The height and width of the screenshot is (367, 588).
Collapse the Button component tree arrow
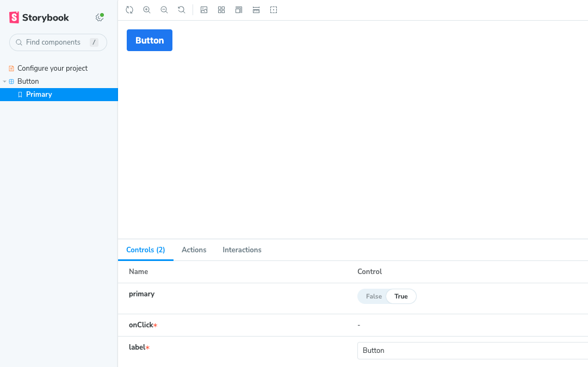pos(5,82)
